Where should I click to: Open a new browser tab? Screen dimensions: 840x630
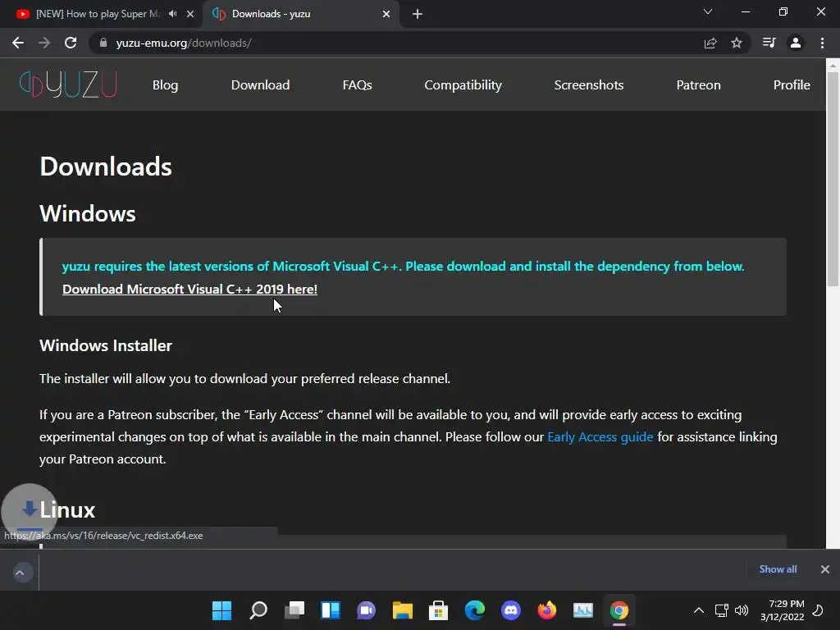pos(418,14)
